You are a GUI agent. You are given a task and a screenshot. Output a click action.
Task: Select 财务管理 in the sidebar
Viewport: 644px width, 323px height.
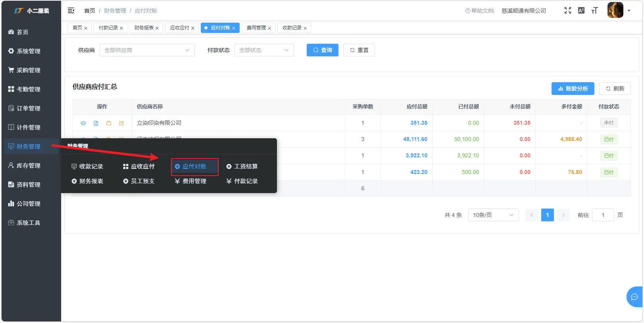31,147
